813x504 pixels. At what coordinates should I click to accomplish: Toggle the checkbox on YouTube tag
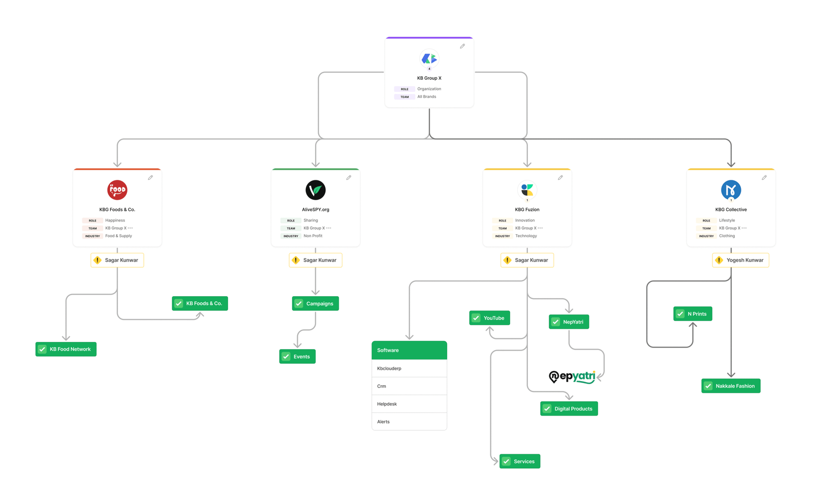coord(476,318)
